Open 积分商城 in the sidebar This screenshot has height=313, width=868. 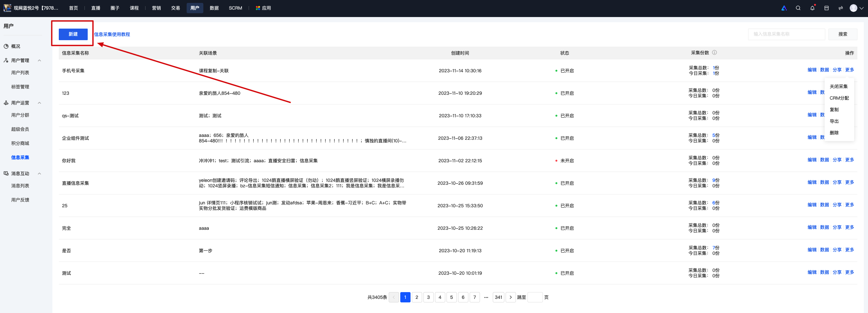[x=20, y=143]
